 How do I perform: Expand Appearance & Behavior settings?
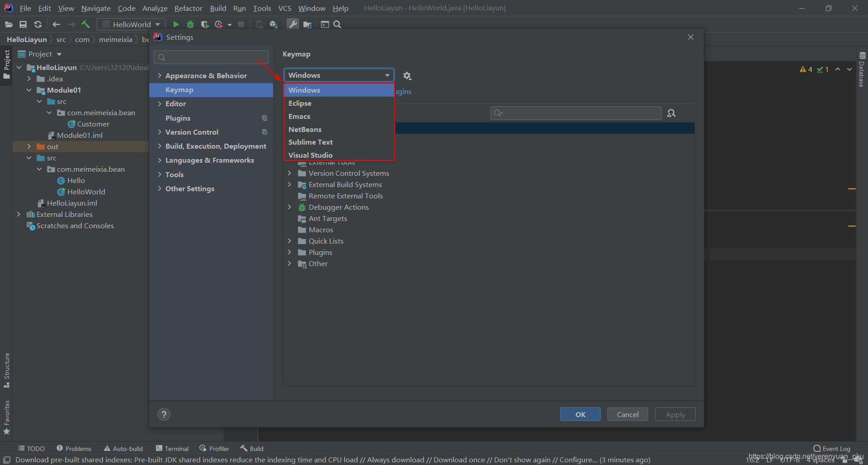coord(159,75)
